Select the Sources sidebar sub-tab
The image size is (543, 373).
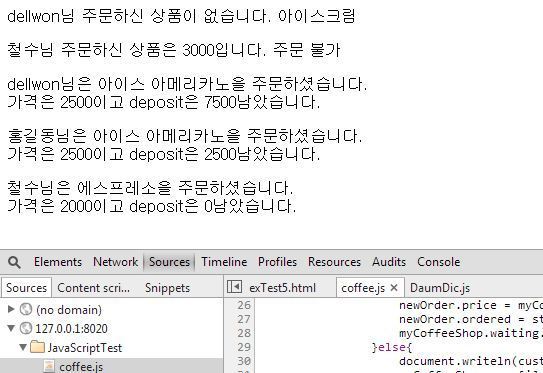click(x=26, y=287)
